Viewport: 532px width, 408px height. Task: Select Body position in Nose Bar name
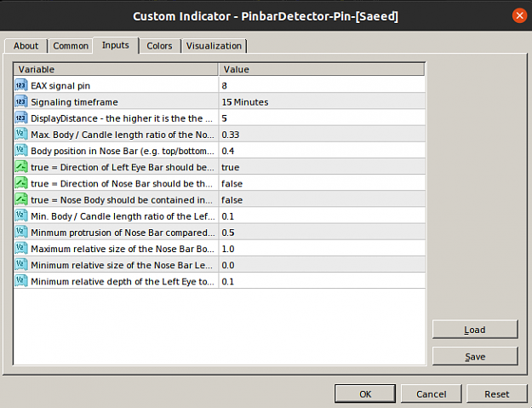123,151
